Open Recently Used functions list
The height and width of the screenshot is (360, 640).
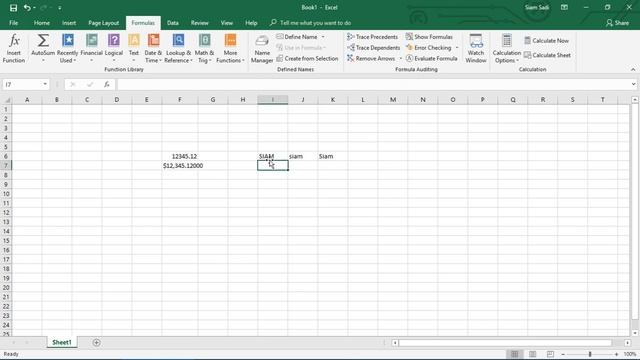(67, 49)
